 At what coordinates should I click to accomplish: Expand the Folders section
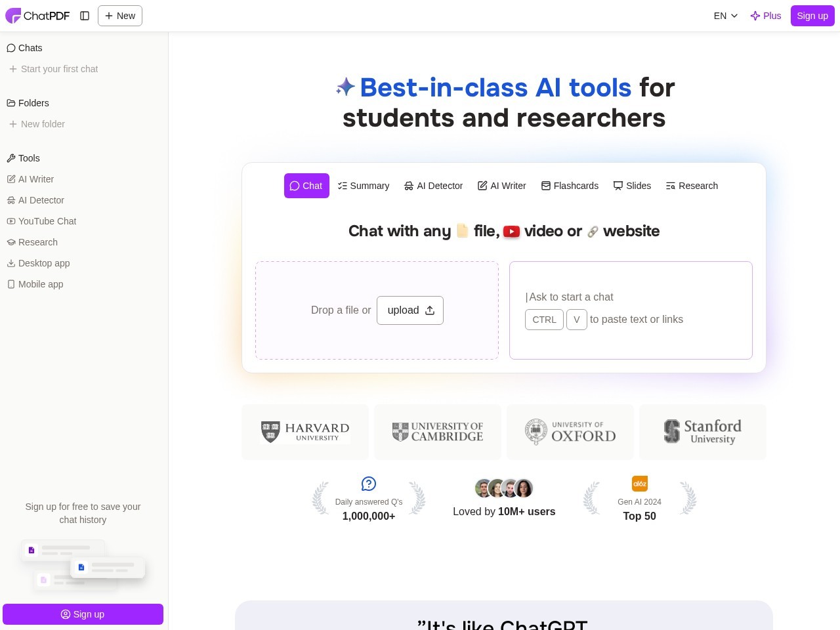[33, 103]
